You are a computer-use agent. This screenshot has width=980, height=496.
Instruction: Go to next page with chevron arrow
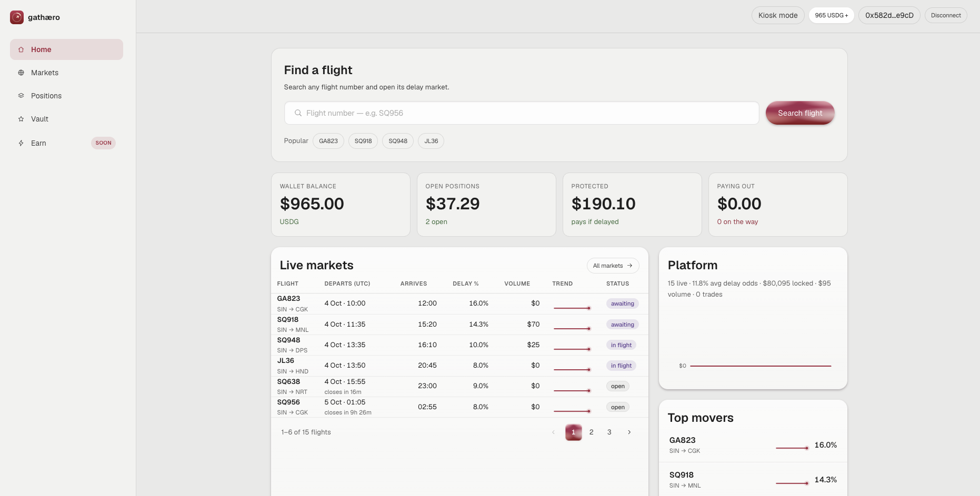(x=629, y=432)
